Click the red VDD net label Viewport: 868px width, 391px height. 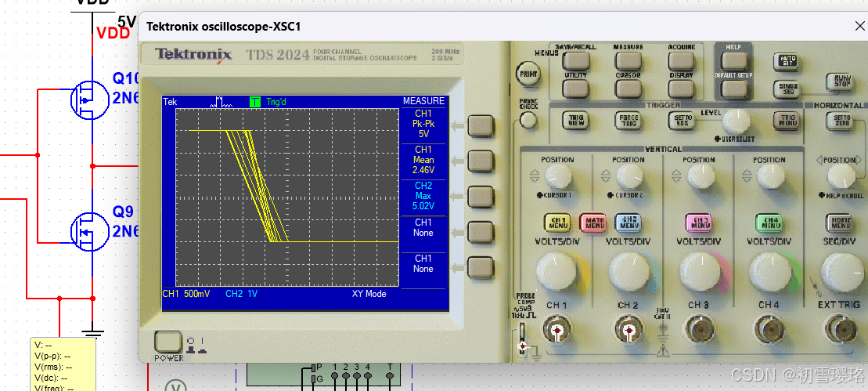(x=113, y=34)
